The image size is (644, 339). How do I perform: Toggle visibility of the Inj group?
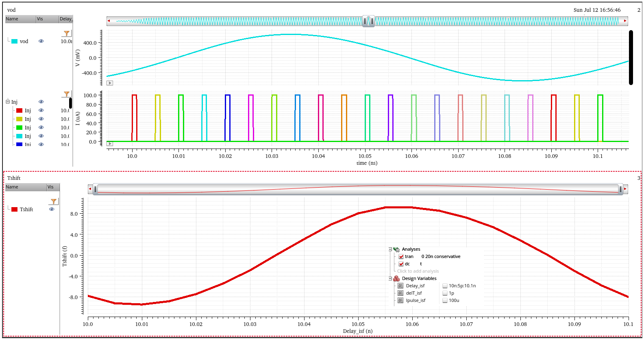click(x=41, y=102)
